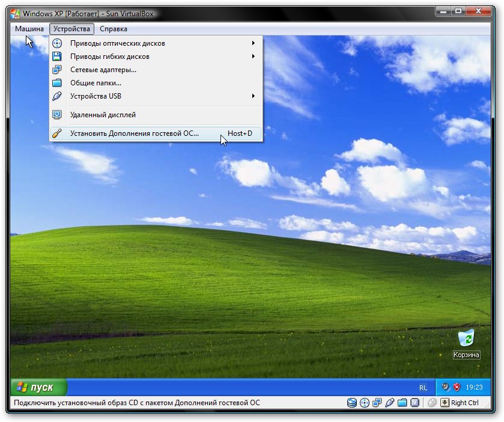Open the Машина menu
The width and height of the screenshot is (504, 422).
point(29,29)
